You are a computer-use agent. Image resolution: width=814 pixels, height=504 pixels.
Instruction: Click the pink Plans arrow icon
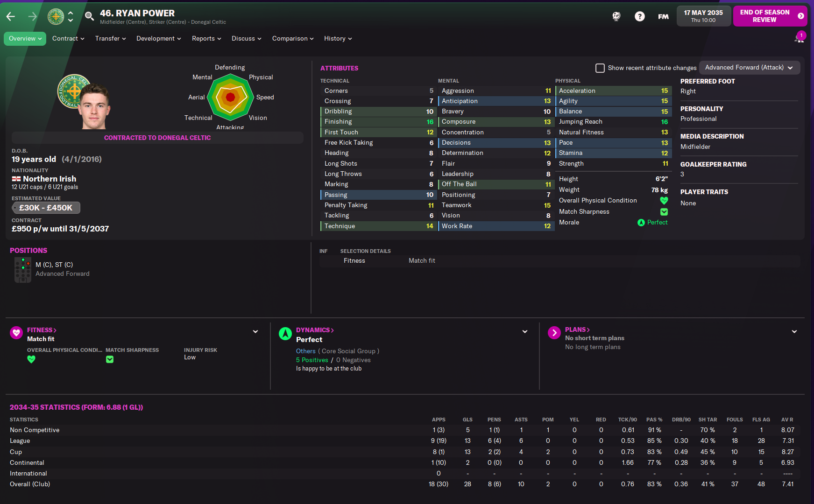[554, 333]
